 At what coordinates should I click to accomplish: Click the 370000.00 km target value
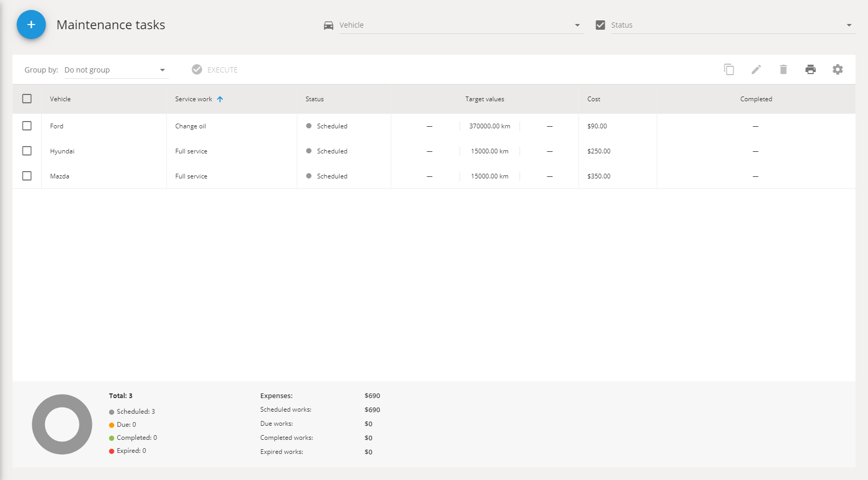[x=490, y=126]
